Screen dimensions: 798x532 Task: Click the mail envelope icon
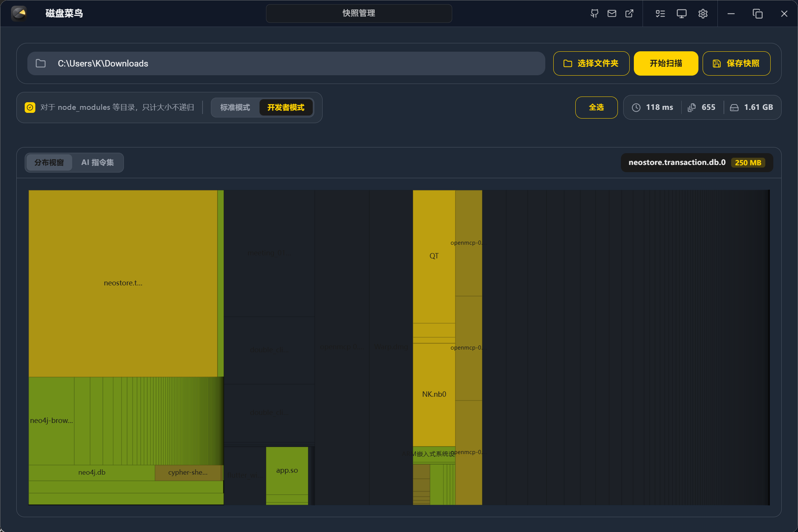click(612, 14)
